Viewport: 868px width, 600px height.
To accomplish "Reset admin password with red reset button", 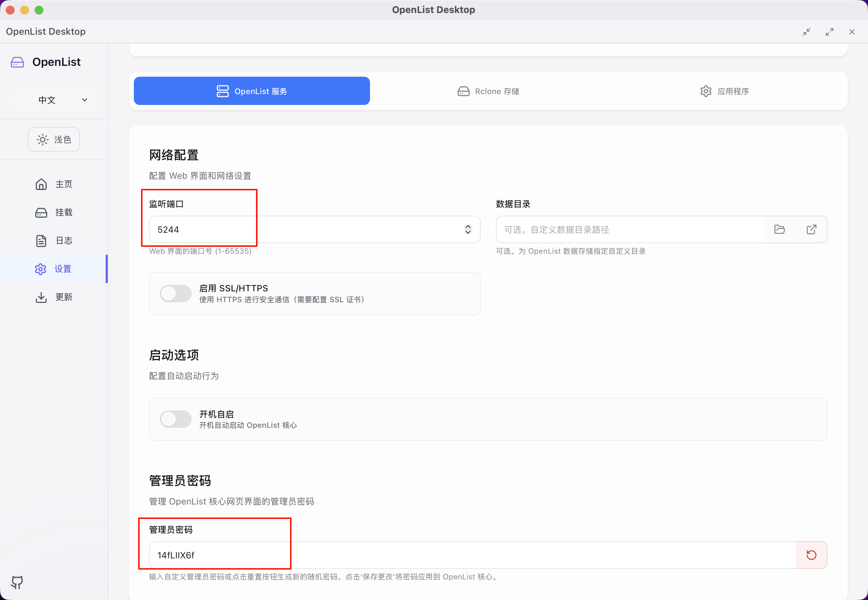I will pyautogui.click(x=811, y=555).
